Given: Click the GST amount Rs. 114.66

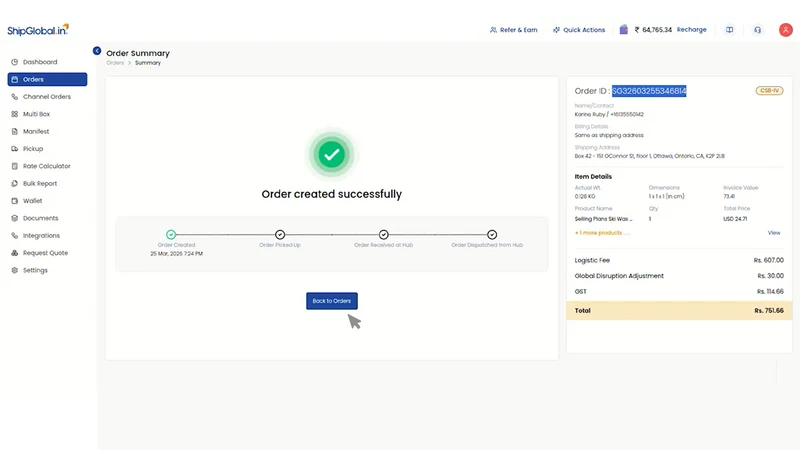Looking at the screenshot, I should pos(770,292).
